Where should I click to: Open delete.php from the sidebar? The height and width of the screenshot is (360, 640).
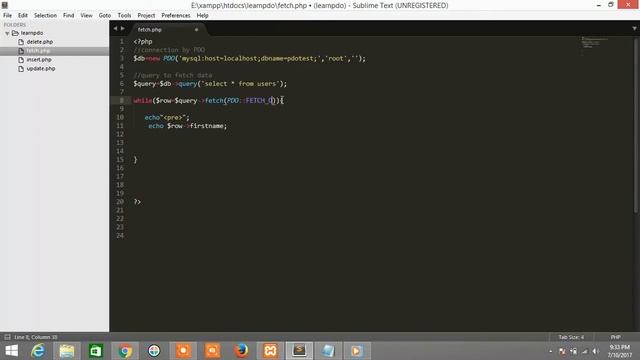tap(40, 42)
